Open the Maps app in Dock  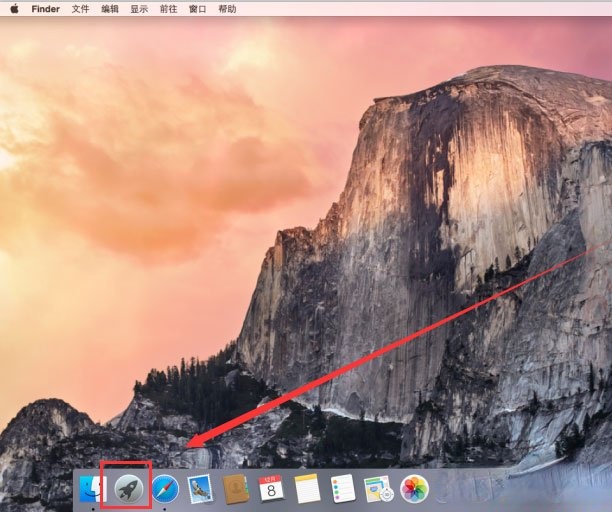coord(378,488)
